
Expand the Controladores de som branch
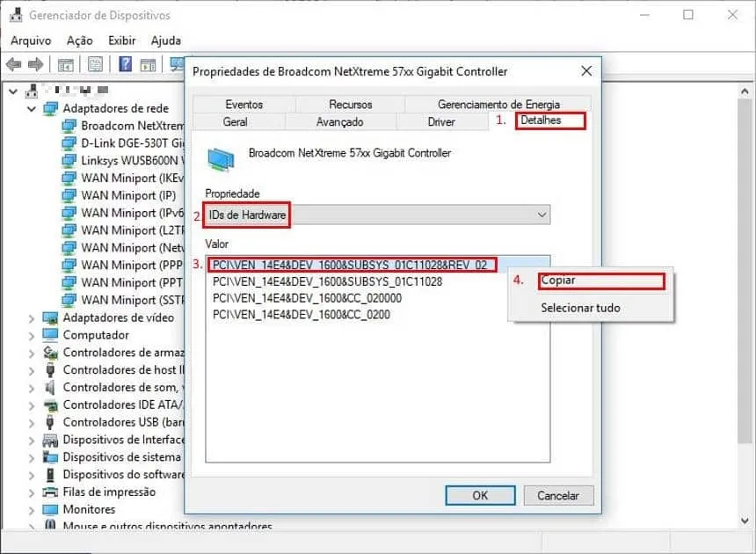(32, 388)
